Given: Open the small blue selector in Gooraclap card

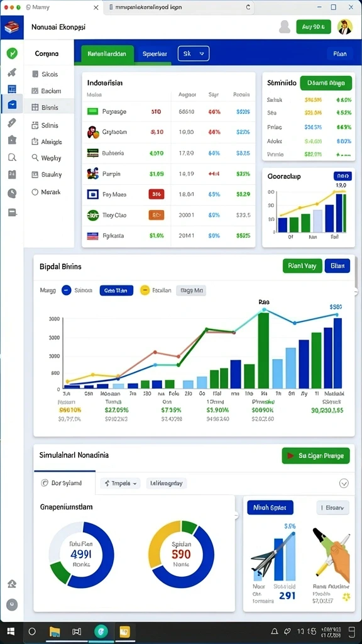Looking at the screenshot, I should 343,176.
